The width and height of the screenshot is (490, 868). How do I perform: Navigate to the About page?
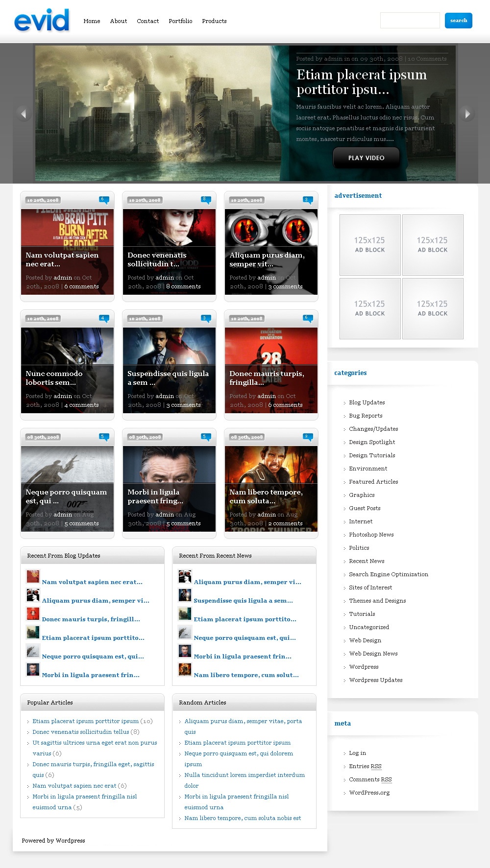click(119, 21)
